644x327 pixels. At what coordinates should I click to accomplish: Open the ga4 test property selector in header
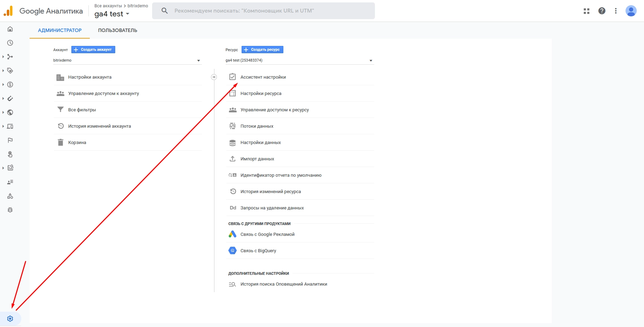tap(112, 14)
